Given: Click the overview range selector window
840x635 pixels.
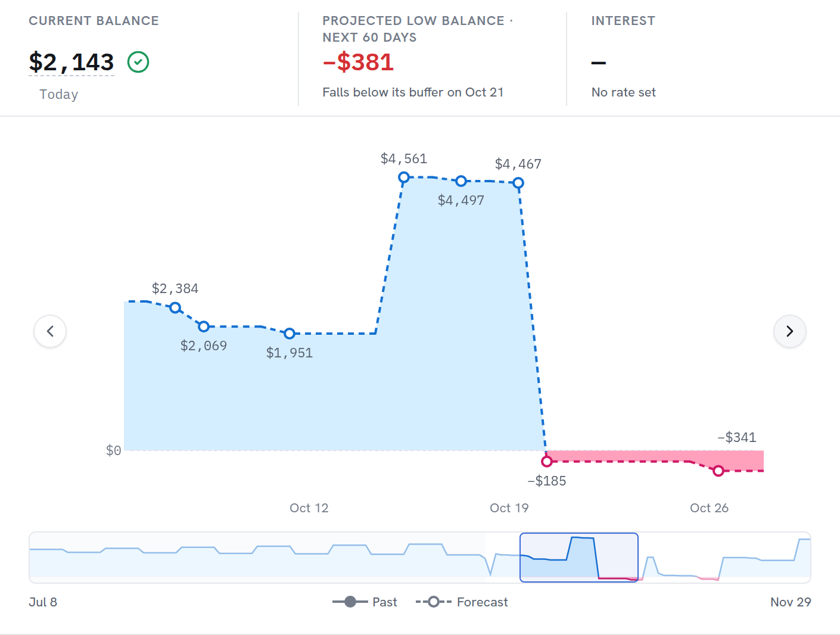Looking at the screenshot, I should click(x=579, y=558).
